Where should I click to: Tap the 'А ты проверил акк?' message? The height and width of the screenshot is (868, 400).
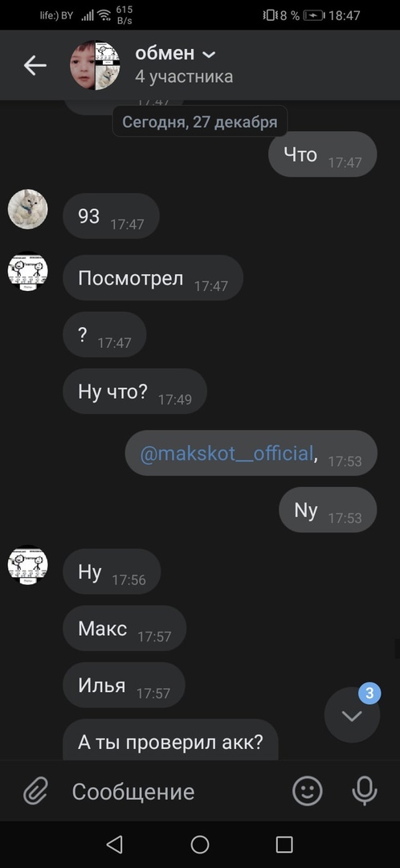[170, 741]
